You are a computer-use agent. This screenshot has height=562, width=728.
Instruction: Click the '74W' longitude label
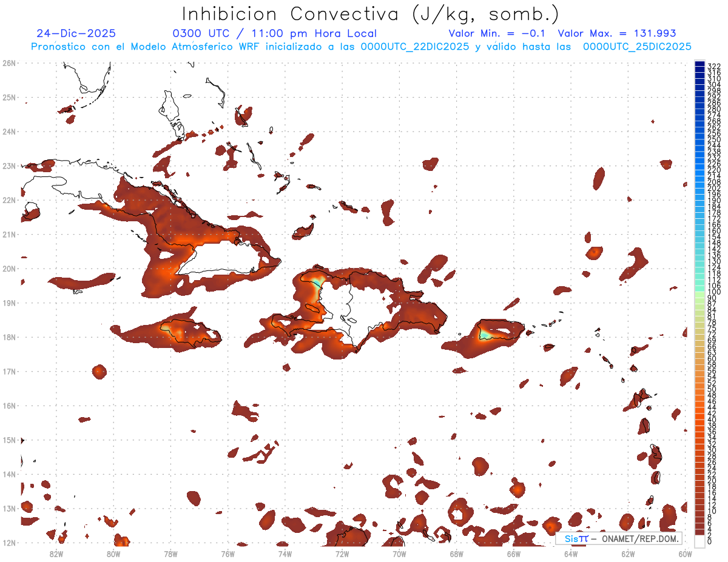coord(285,553)
